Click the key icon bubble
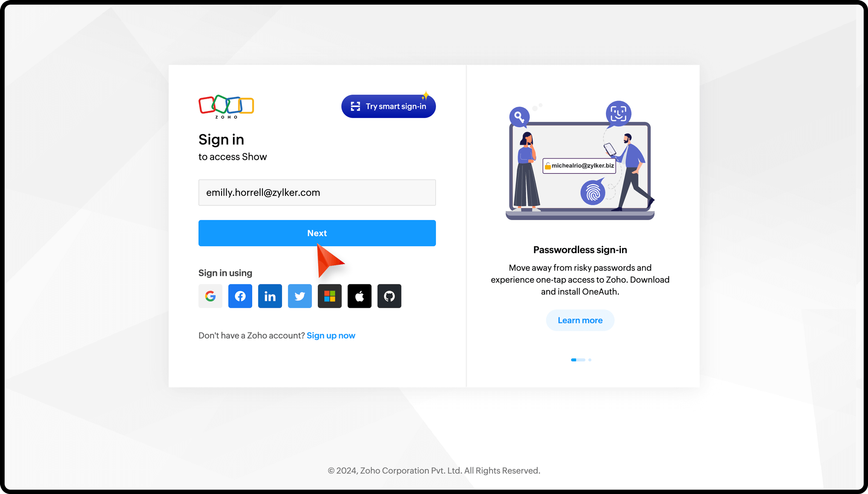868x494 pixels. pyautogui.click(x=519, y=116)
